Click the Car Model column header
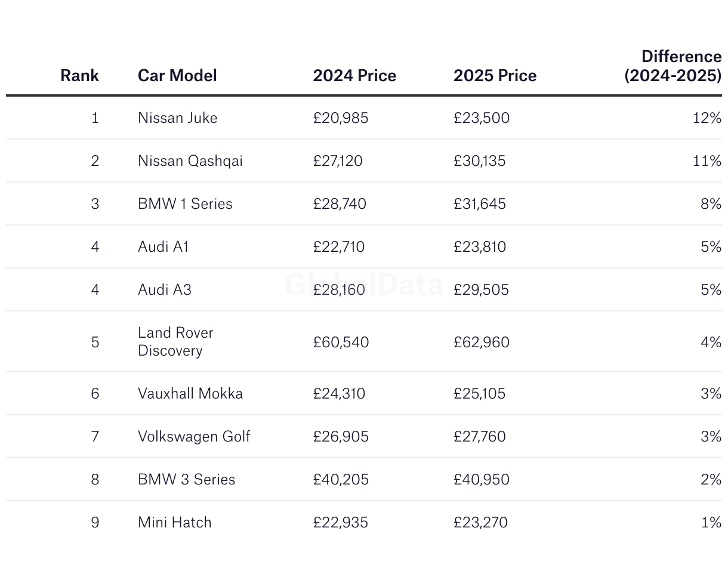 click(x=177, y=76)
